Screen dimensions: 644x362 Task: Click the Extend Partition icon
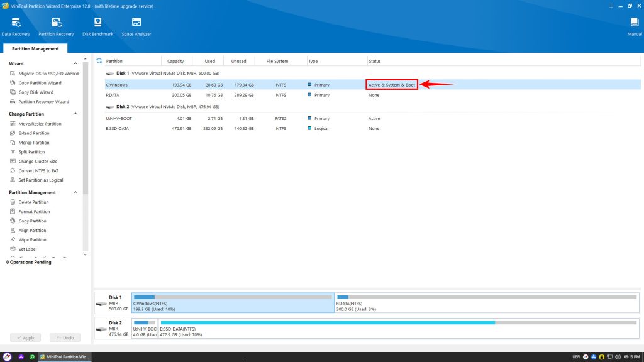13,133
